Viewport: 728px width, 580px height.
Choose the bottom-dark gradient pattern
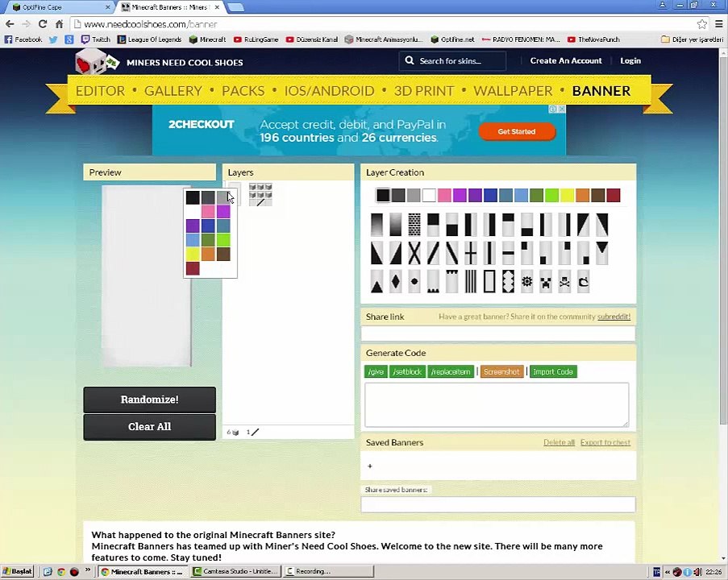396,225
